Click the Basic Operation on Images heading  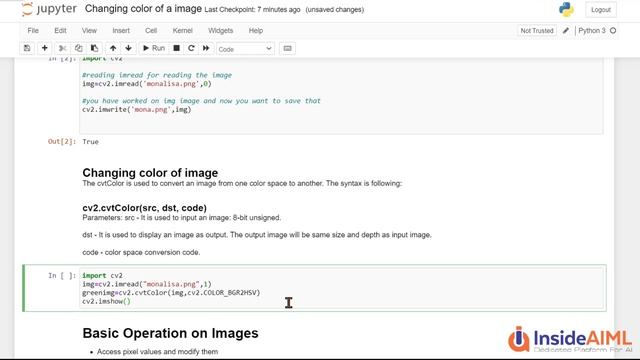coord(170,333)
